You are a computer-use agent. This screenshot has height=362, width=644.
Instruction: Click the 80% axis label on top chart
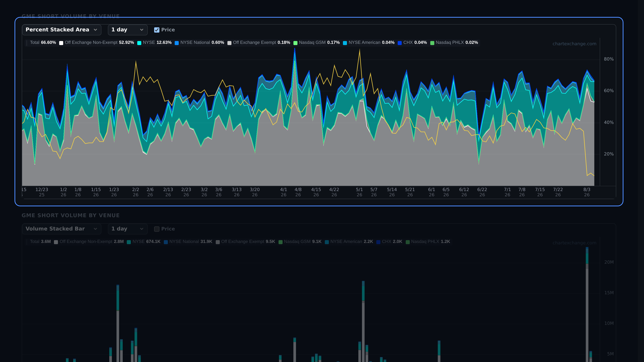[609, 59]
